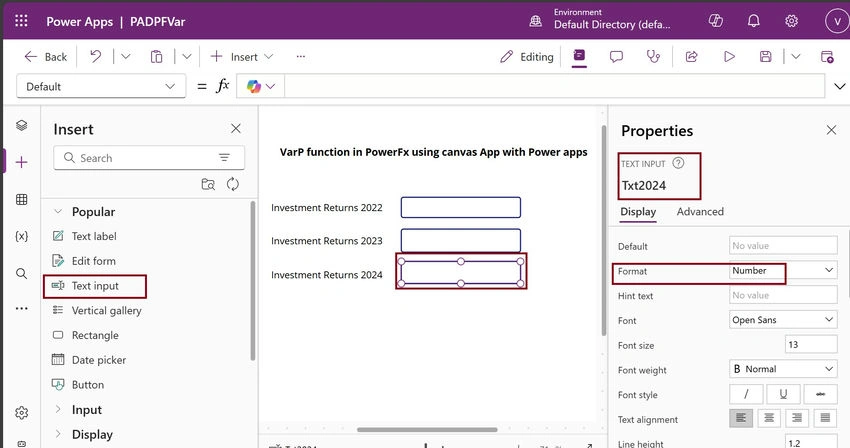Select the Investment Returns 2022 text input

461,207
